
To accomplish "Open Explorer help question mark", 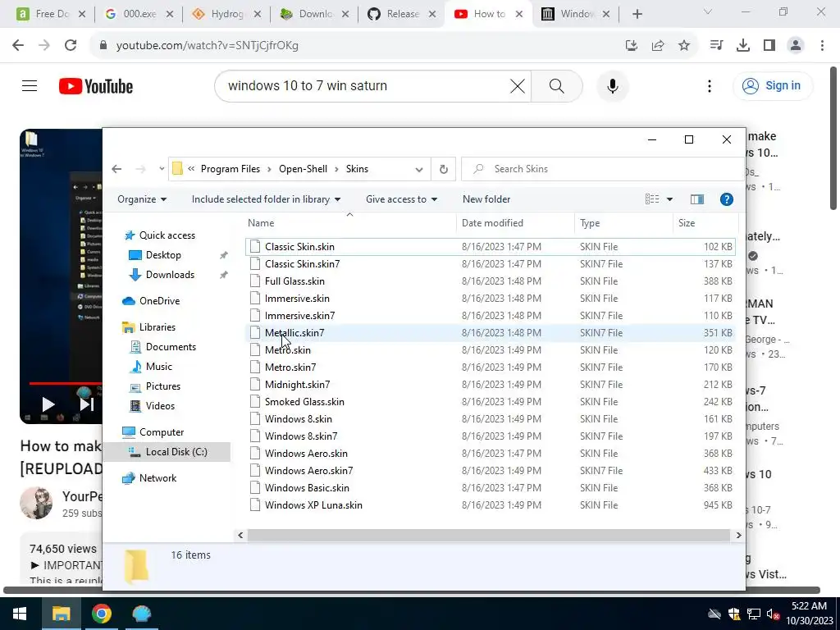I will pyautogui.click(x=727, y=199).
